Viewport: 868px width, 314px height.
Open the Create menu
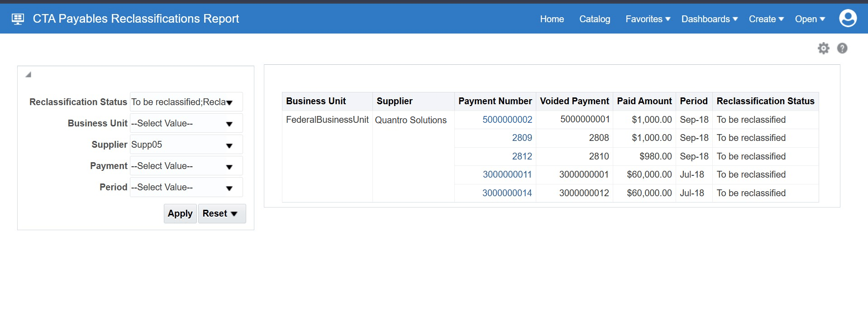(766, 19)
